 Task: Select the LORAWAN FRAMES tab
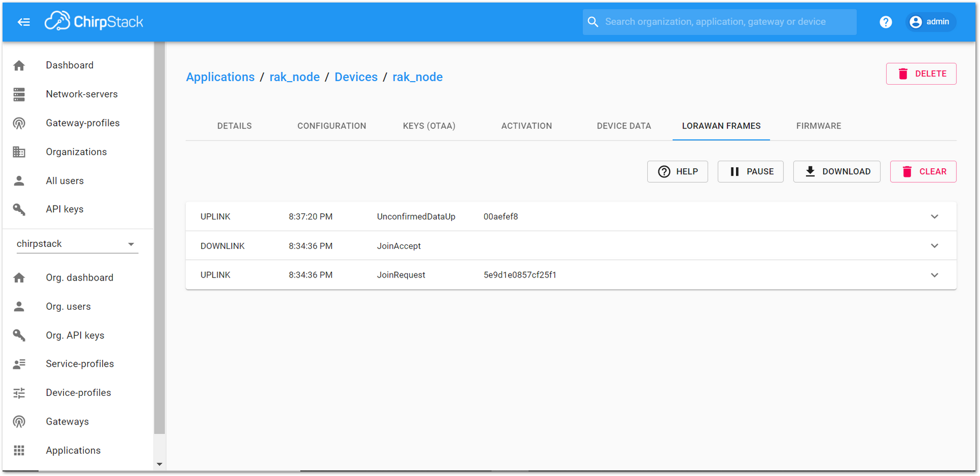pyautogui.click(x=721, y=126)
